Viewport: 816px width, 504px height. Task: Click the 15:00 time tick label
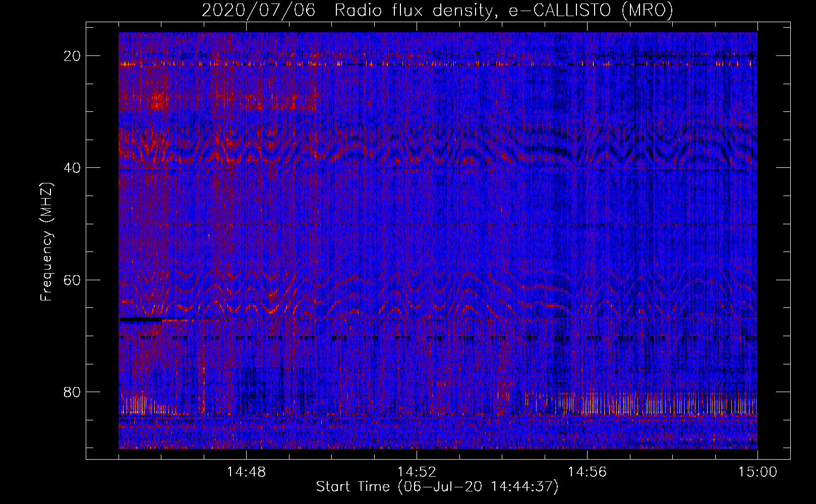point(757,472)
